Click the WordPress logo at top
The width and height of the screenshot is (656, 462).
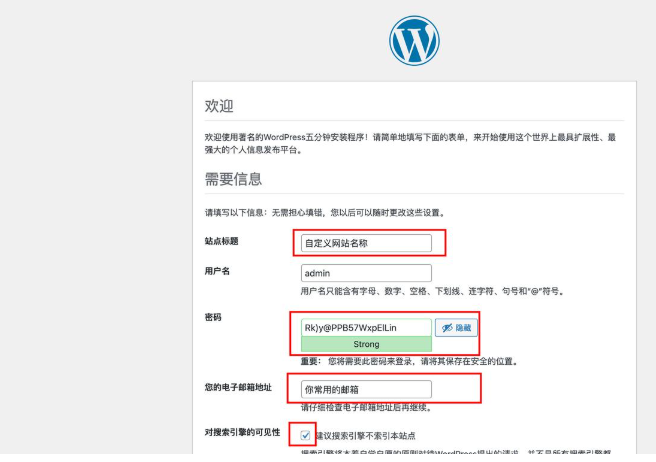pos(414,41)
